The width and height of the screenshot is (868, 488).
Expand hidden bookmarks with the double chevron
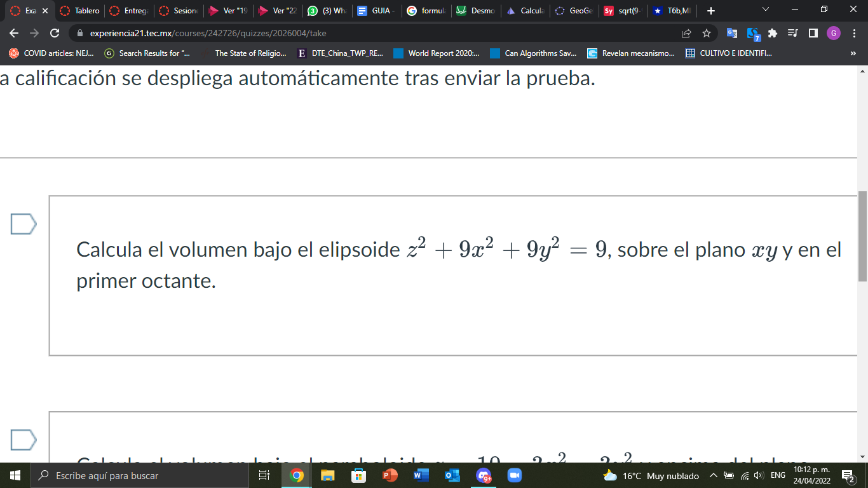pos(853,53)
